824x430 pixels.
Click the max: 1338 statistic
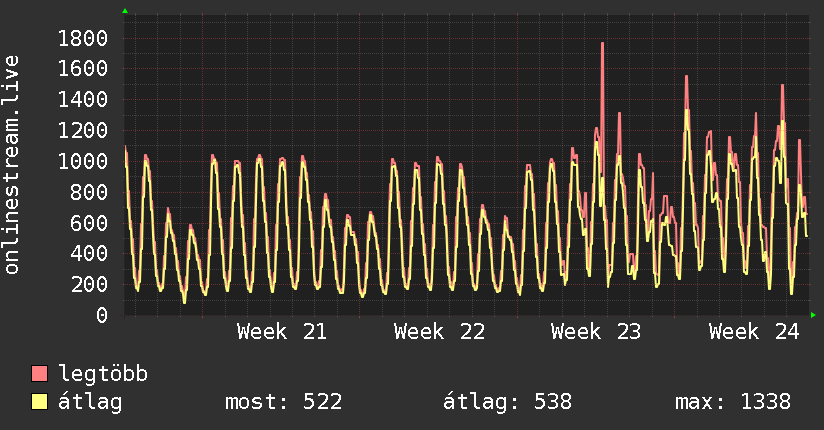733,402
